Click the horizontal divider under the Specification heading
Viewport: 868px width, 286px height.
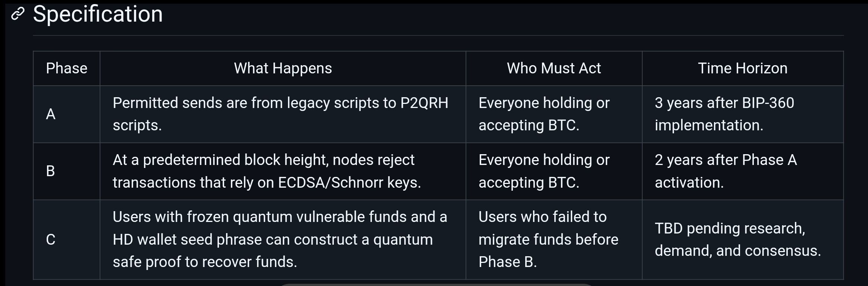(x=438, y=35)
